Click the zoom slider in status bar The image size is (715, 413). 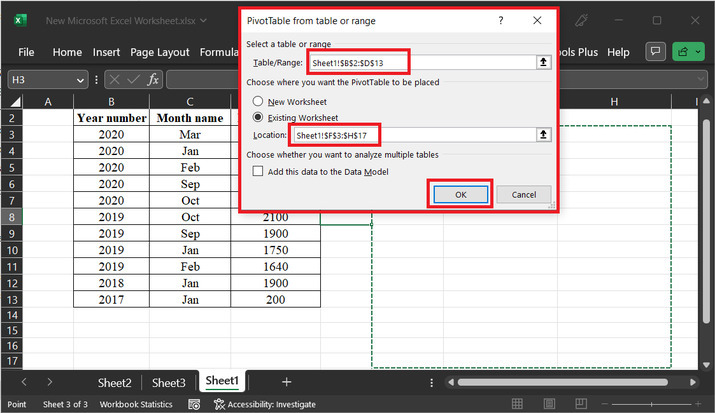[651, 404]
